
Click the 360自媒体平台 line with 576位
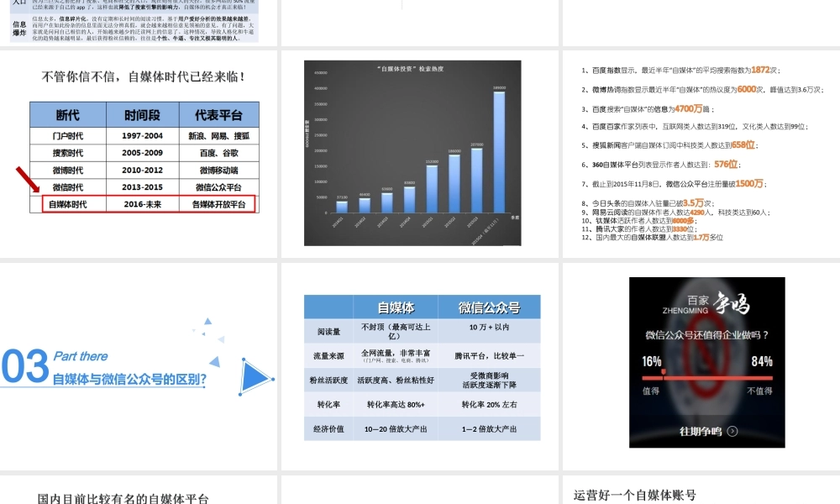[x=661, y=165]
